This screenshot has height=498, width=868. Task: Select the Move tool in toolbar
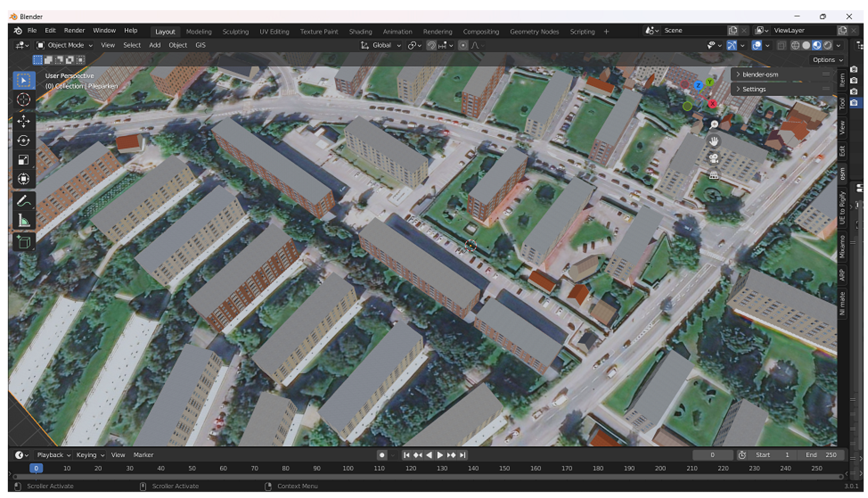pyautogui.click(x=24, y=121)
